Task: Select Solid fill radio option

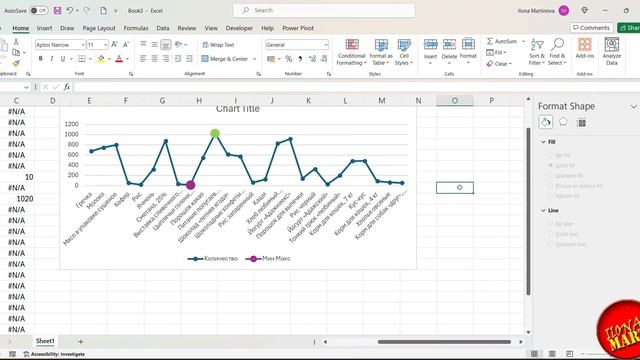Action: pyautogui.click(x=551, y=165)
